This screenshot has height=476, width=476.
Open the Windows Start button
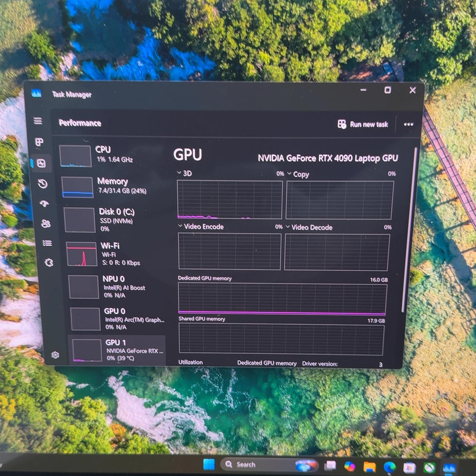(209, 464)
